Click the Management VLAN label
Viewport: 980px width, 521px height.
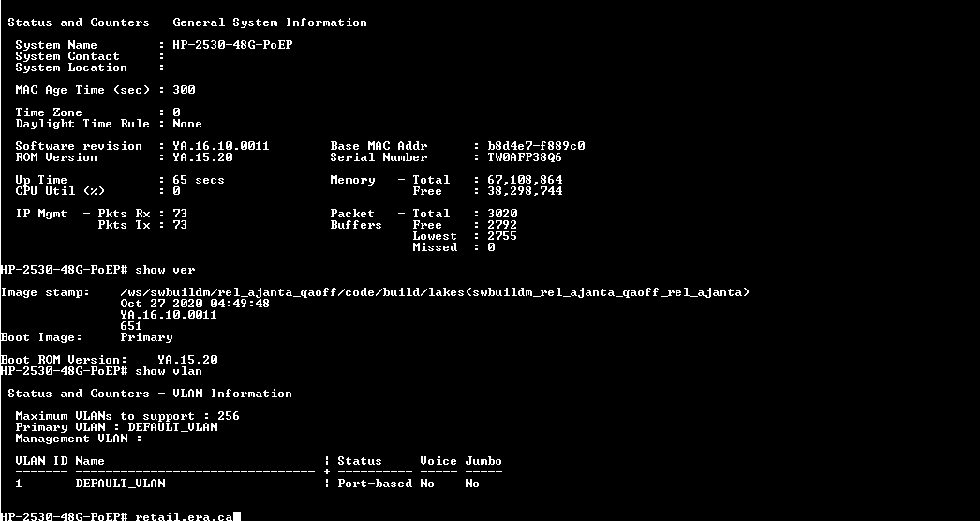(70, 439)
